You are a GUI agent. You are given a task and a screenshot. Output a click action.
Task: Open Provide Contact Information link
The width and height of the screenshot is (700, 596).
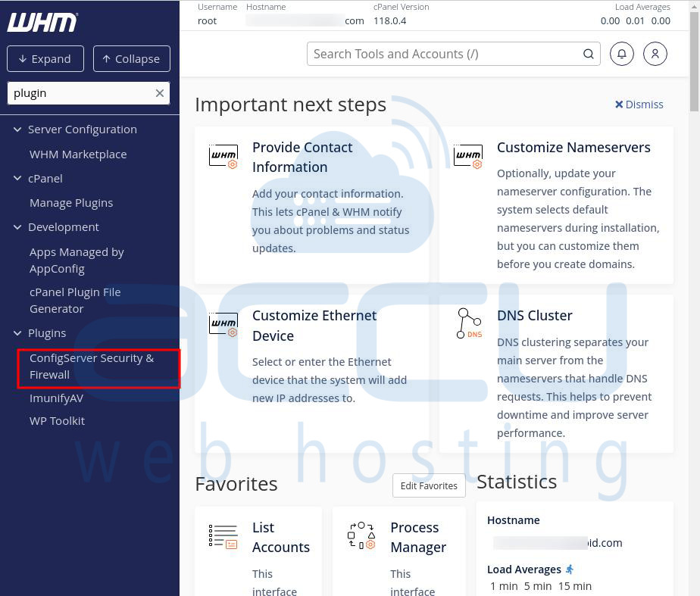[x=302, y=157]
